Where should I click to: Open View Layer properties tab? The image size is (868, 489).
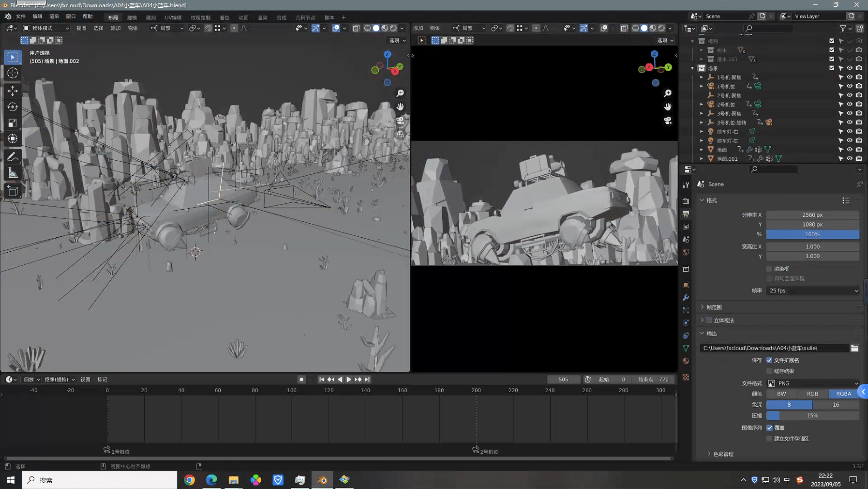pyautogui.click(x=686, y=227)
